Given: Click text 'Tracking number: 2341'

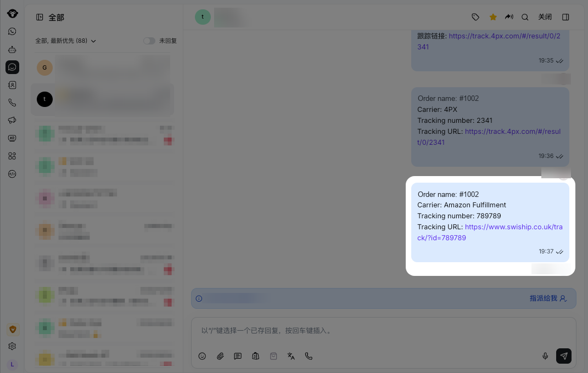Looking at the screenshot, I should tap(455, 120).
